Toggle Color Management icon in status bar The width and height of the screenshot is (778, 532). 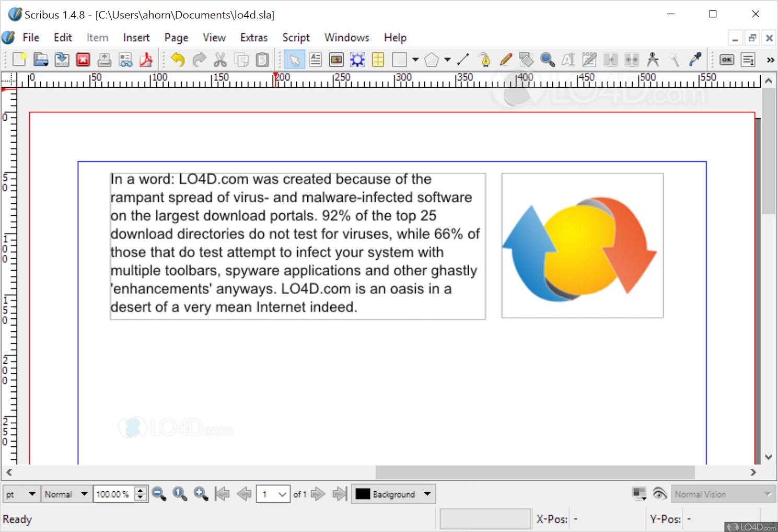pos(640,494)
